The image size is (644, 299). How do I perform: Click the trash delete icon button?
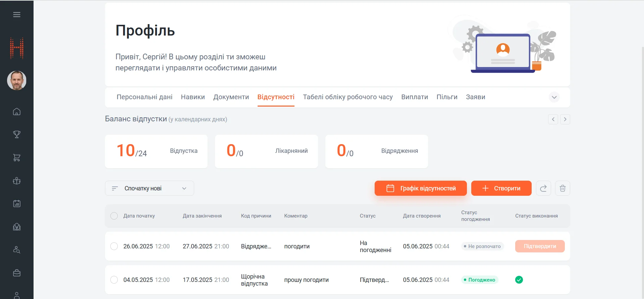point(563,188)
